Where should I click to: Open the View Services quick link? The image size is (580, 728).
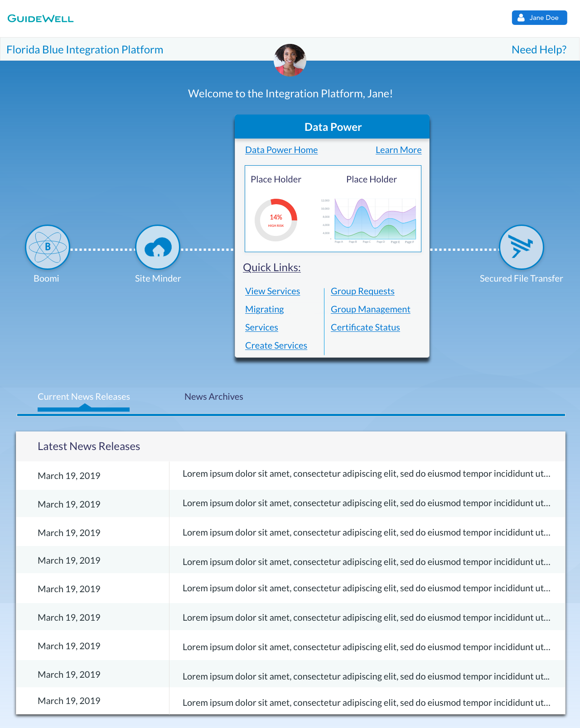click(273, 291)
